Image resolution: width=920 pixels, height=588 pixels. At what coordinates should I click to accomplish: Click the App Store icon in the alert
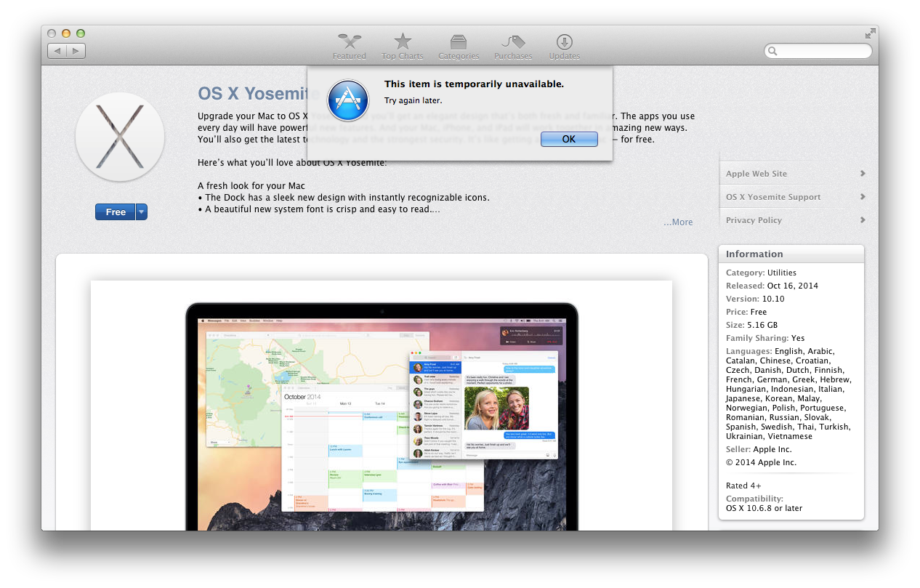pos(348,100)
